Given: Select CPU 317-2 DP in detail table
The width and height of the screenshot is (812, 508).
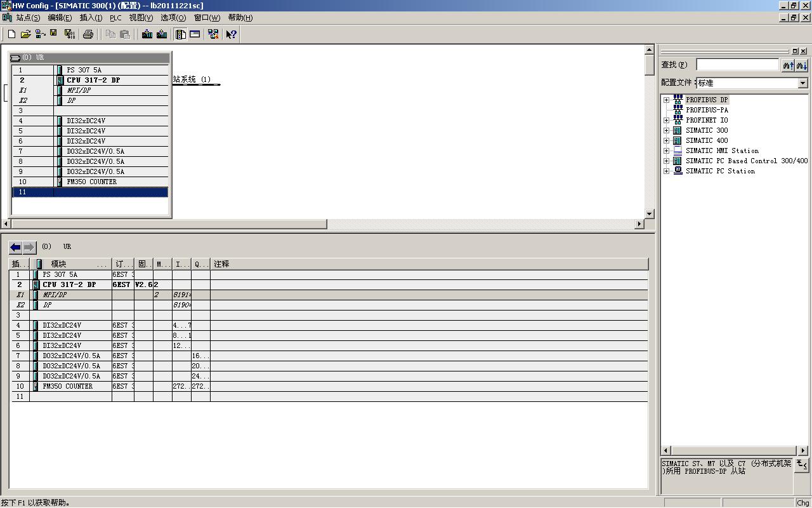Looking at the screenshot, I should (x=330, y=284).
